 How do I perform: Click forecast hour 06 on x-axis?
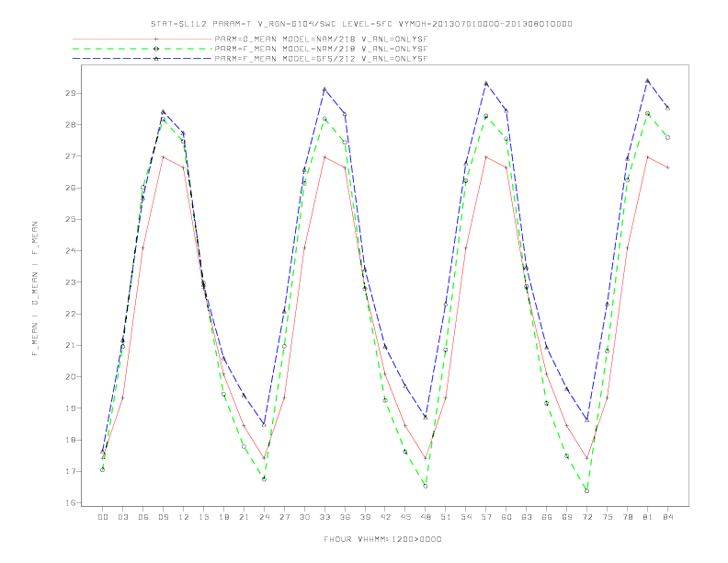(143, 517)
